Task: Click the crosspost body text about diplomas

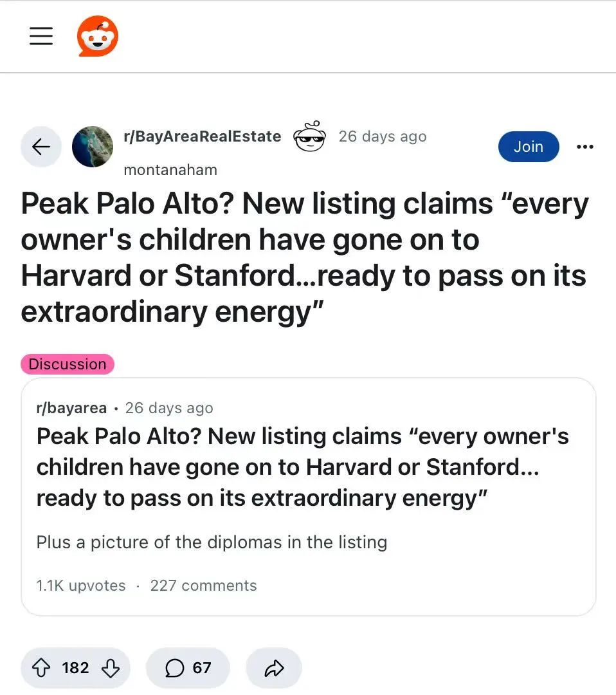Action: tap(212, 542)
